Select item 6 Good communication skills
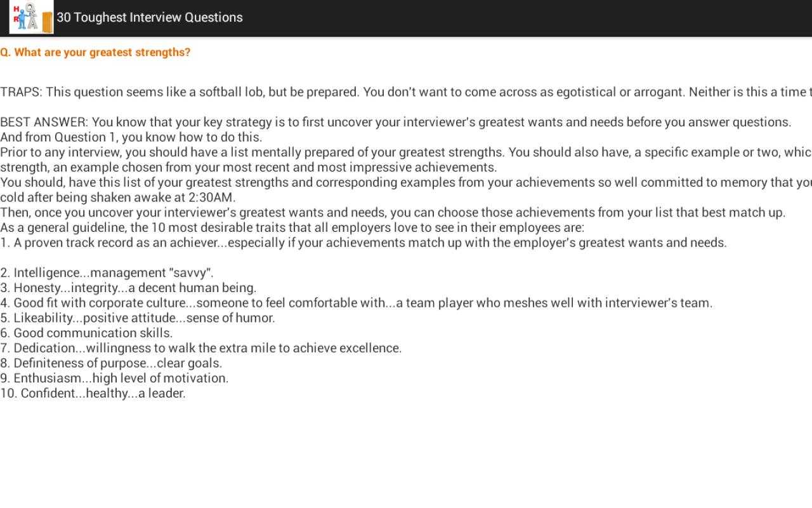 [x=86, y=333]
